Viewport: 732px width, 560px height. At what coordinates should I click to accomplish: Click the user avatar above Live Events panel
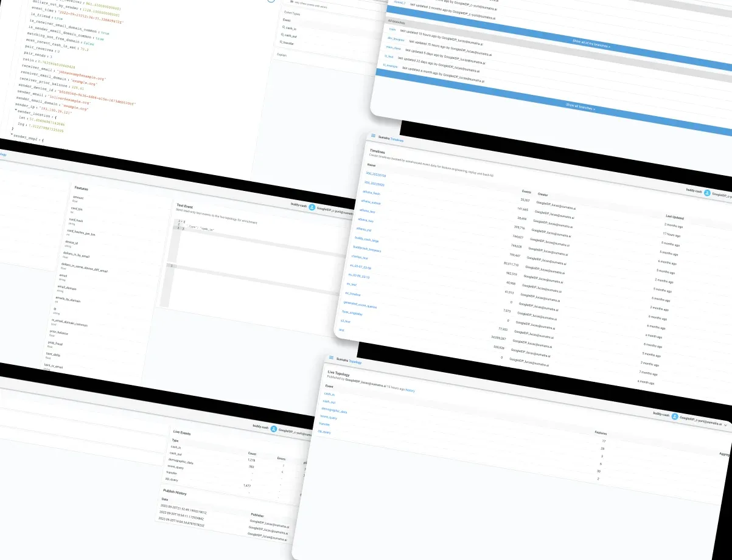273,429
